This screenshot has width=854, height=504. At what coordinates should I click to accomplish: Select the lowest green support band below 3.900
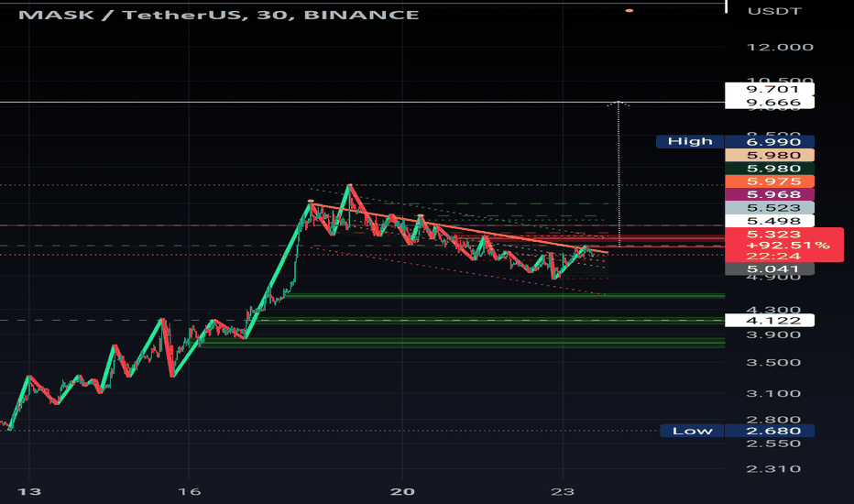pyautogui.click(x=463, y=342)
